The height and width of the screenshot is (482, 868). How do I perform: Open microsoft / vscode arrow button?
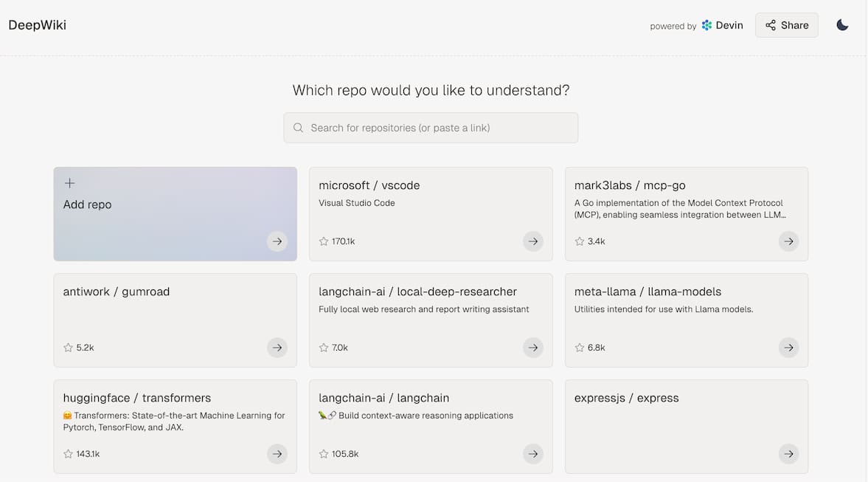[532, 241]
